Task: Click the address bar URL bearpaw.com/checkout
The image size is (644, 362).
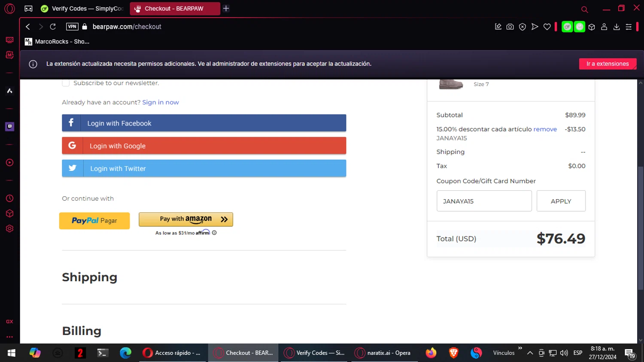Action: pyautogui.click(x=127, y=27)
